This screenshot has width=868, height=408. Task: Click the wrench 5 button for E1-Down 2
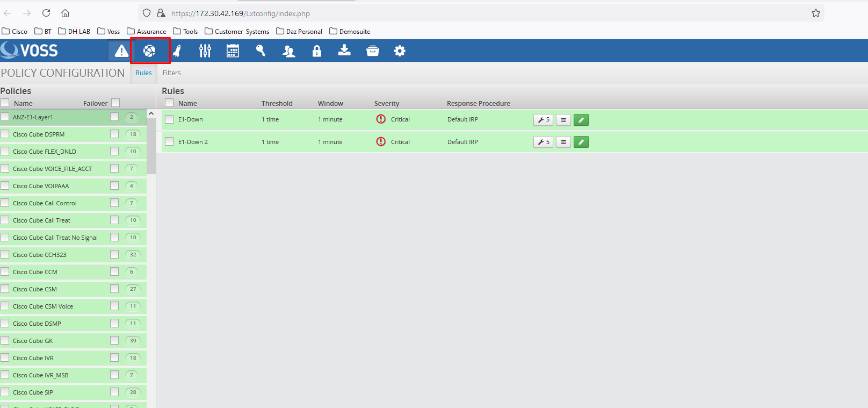pos(543,142)
